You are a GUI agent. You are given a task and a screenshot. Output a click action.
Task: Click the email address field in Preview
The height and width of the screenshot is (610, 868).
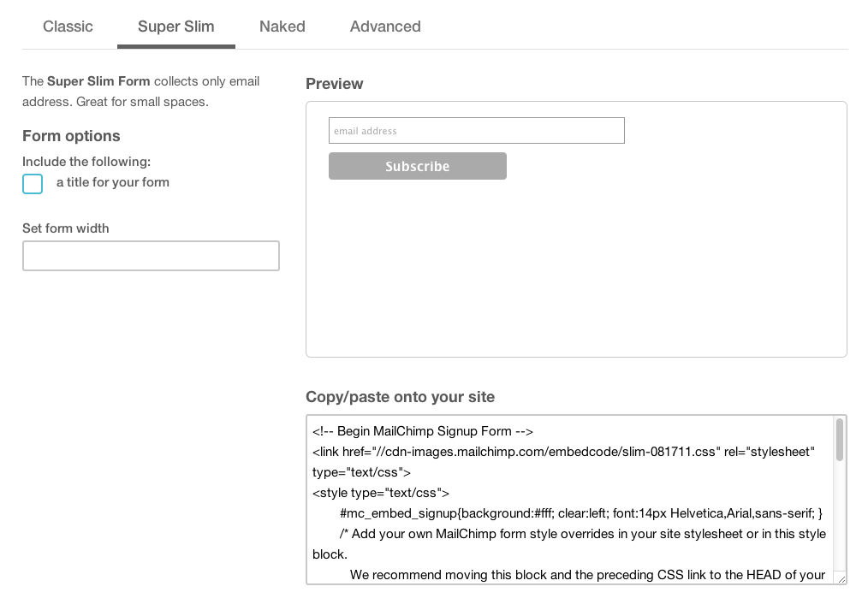[x=476, y=131]
